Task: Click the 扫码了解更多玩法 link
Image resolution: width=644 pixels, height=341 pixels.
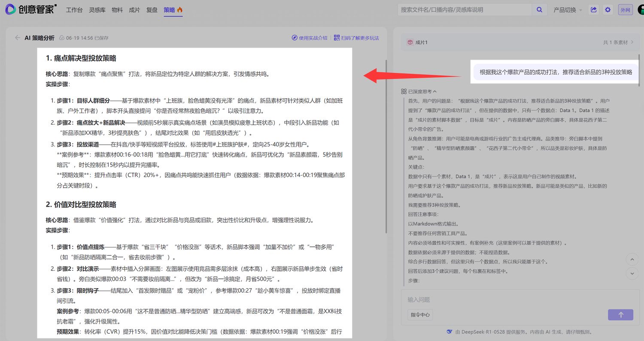Action: click(x=356, y=38)
